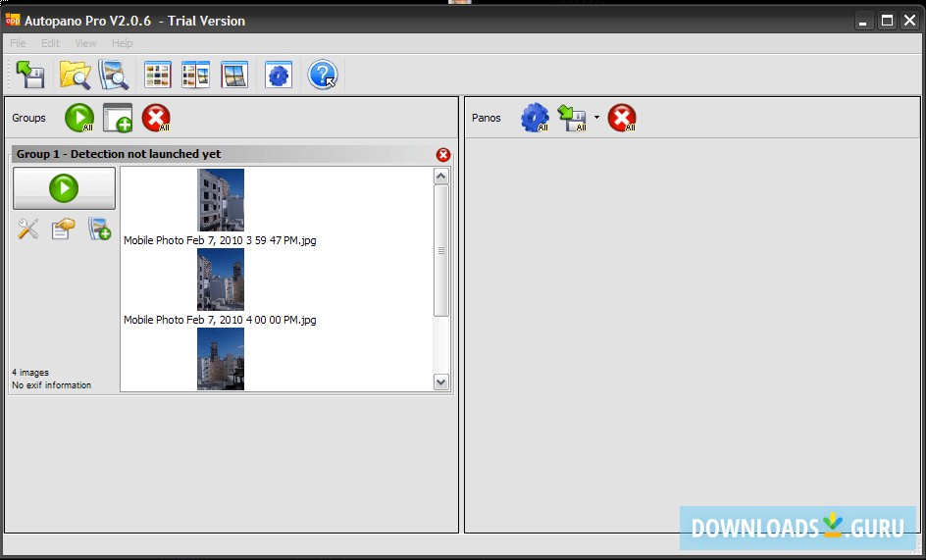Screen dimensions: 926x560
Task: Save all panos icon
Action: (572, 118)
